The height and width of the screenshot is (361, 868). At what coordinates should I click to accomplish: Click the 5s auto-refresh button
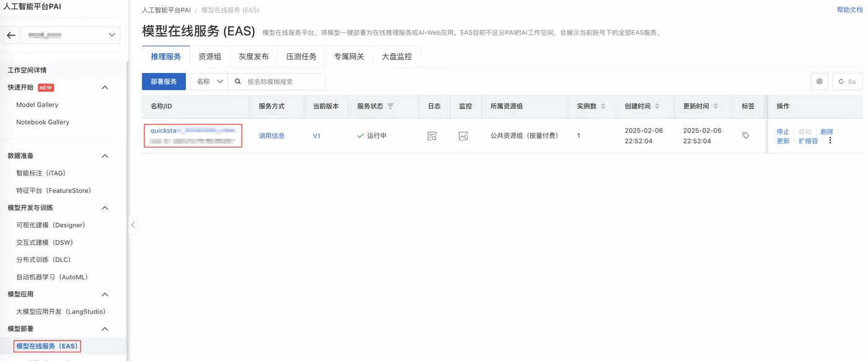(x=847, y=82)
